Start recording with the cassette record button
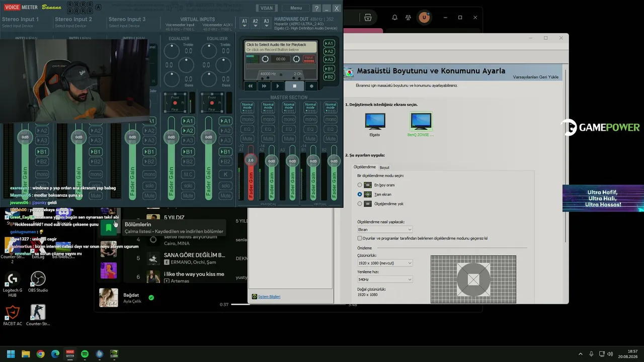The width and height of the screenshot is (644, 362). coord(312,86)
